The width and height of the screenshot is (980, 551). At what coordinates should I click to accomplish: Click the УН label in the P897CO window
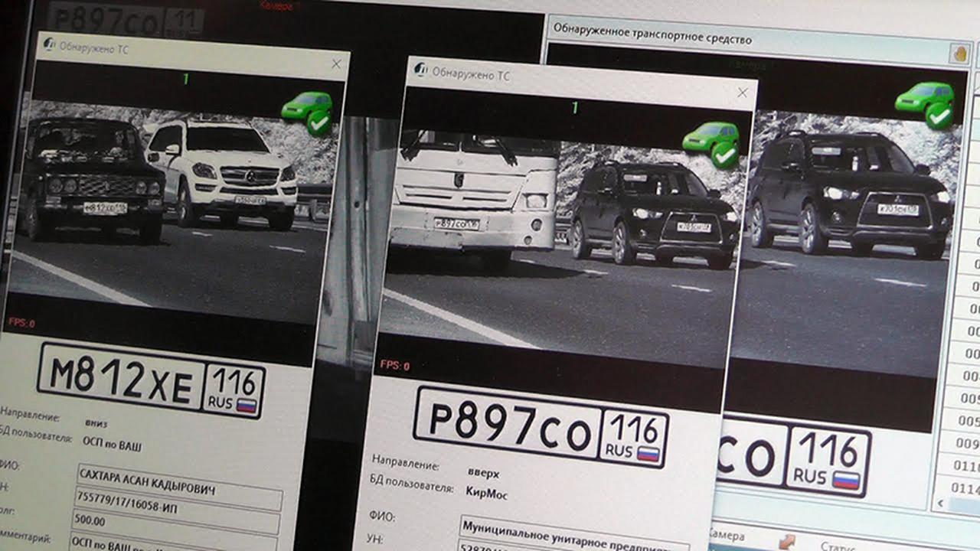(374, 539)
